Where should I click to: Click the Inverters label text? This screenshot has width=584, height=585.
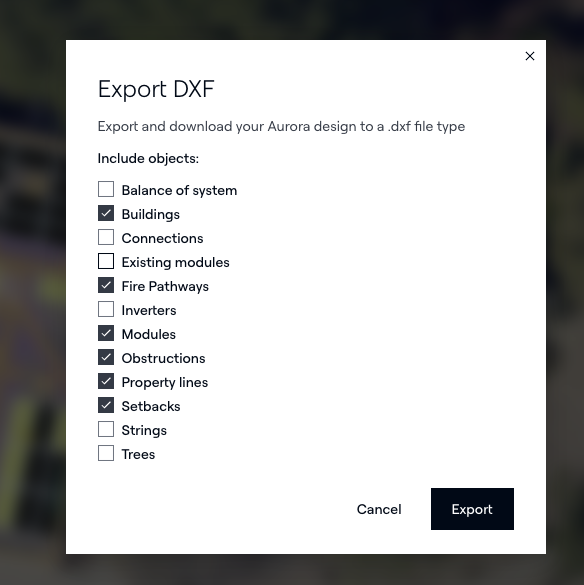point(149,310)
